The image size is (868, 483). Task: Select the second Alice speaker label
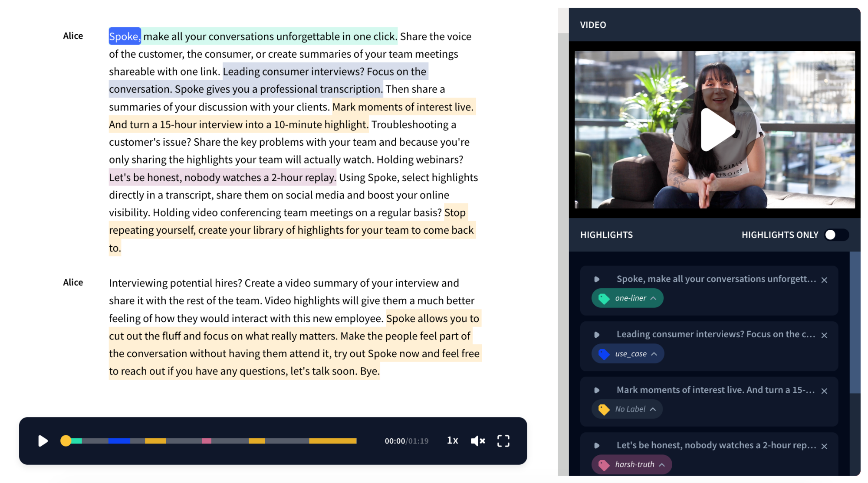tap(73, 282)
